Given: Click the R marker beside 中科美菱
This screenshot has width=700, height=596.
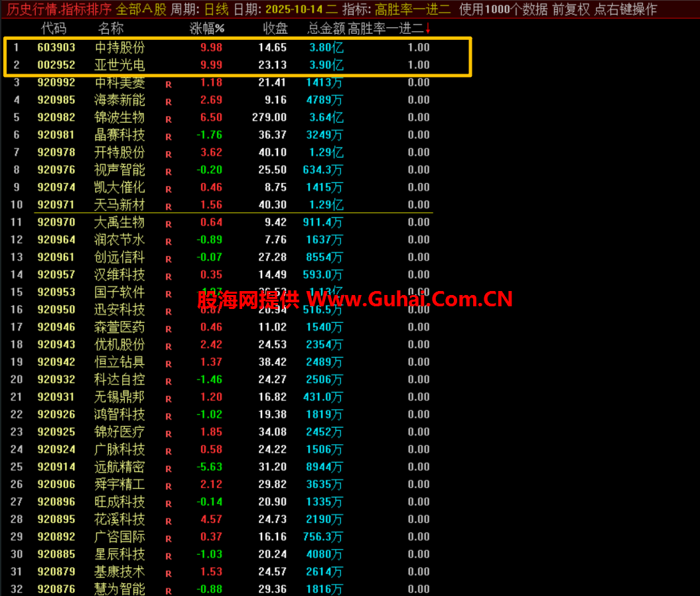Looking at the screenshot, I should (169, 84).
